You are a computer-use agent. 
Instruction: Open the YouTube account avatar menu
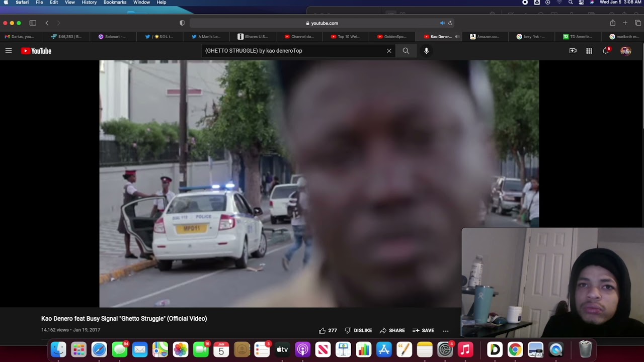click(x=626, y=51)
